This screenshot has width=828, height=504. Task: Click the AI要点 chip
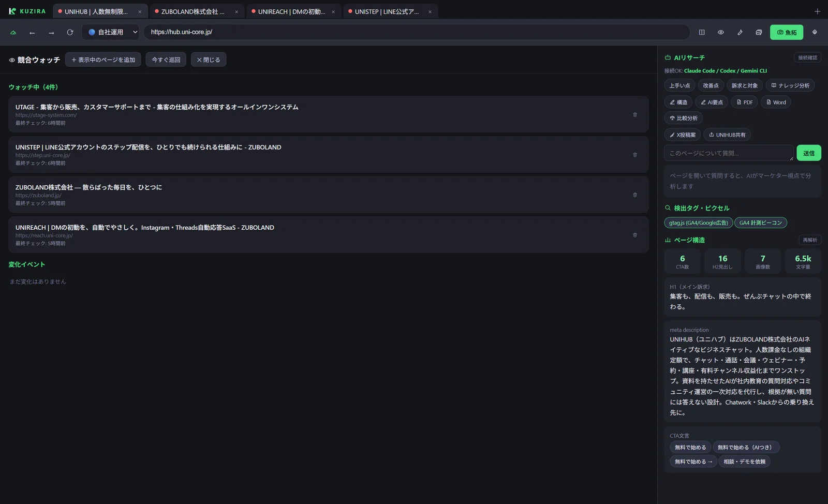pos(712,102)
